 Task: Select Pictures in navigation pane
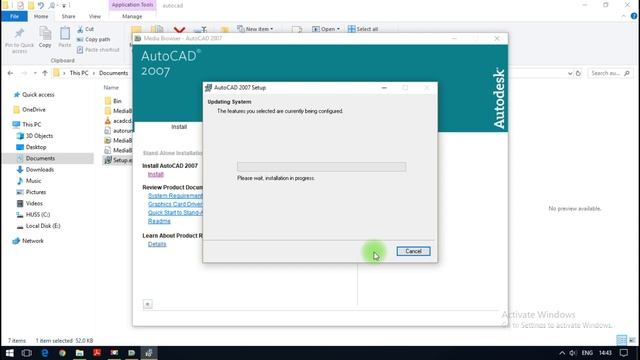(36, 192)
